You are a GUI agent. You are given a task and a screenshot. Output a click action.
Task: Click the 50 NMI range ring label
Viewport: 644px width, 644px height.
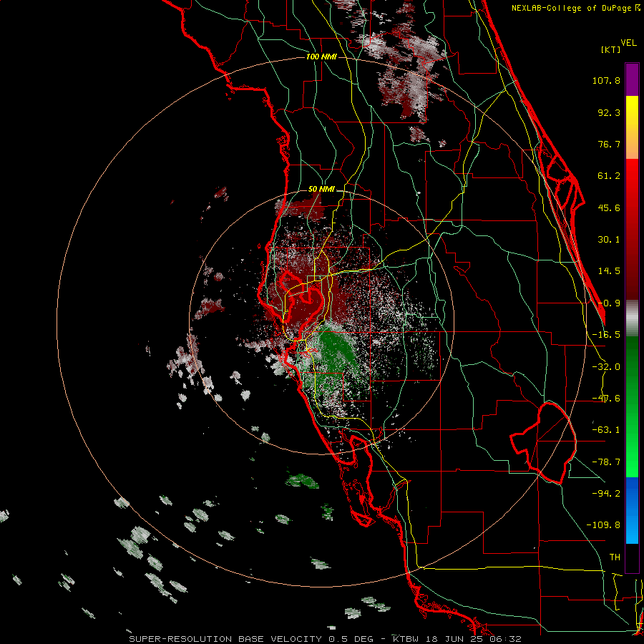click(x=321, y=189)
